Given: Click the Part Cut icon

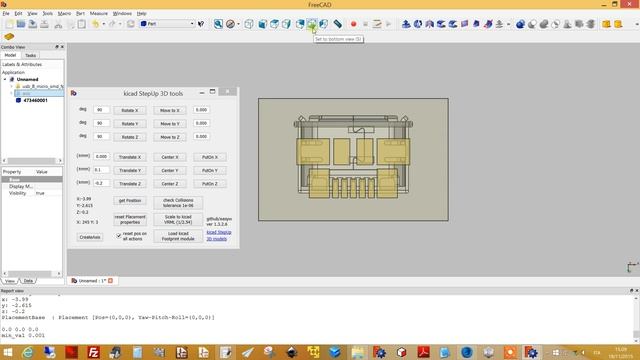Looking at the screenshot, I should coord(532,24).
